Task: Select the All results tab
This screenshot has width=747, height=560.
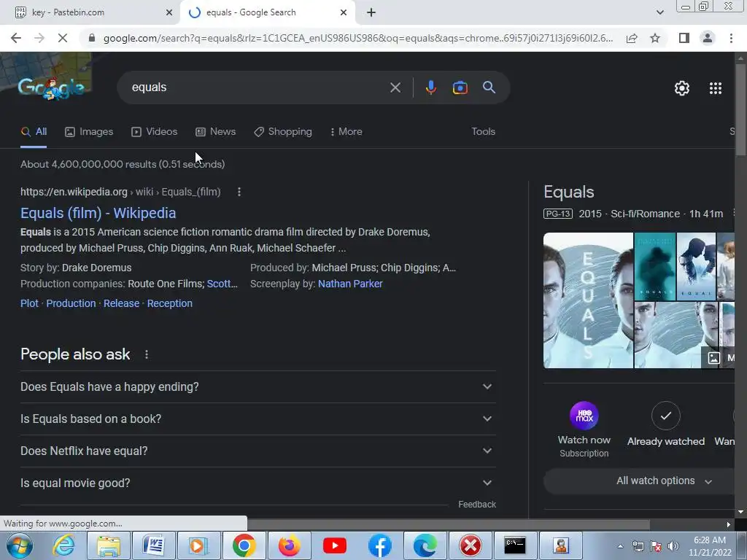Action: pyautogui.click(x=34, y=131)
